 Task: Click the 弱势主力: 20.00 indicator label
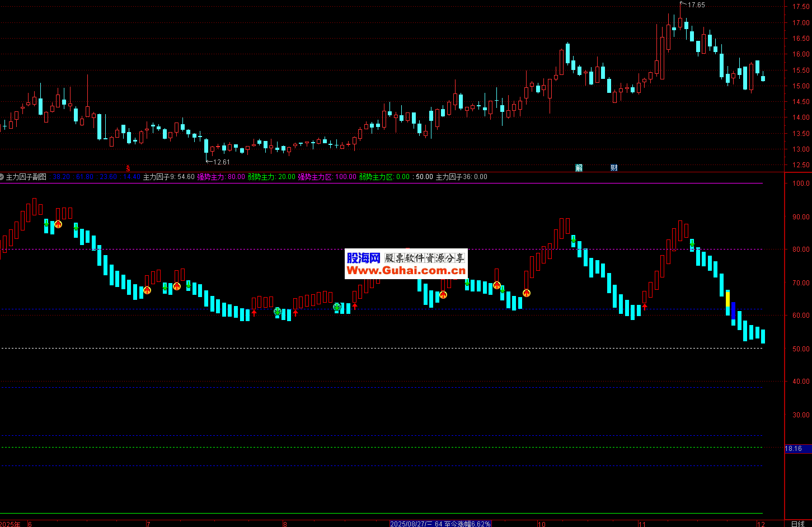pyautogui.click(x=271, y=177)
